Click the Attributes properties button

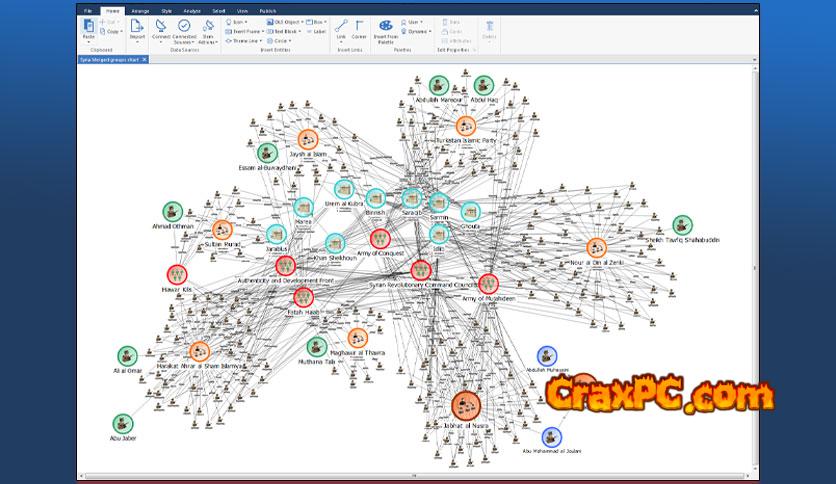tap(456, 41)
